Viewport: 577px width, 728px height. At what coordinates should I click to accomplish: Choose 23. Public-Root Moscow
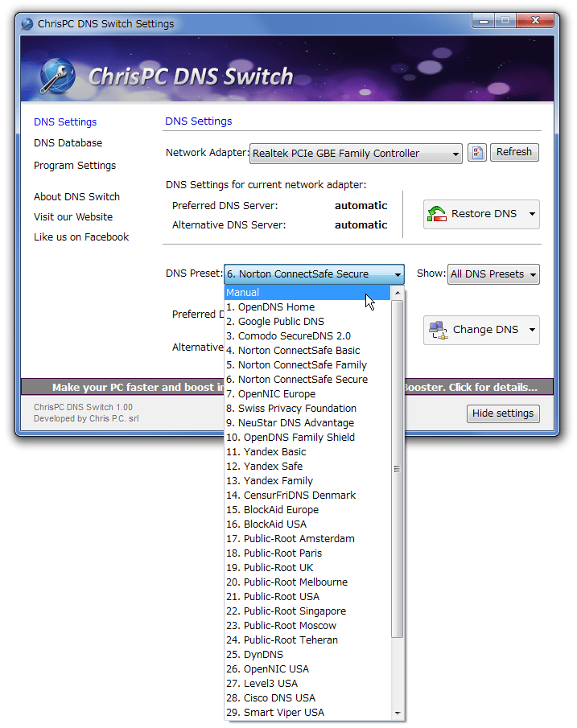(x=307, y=625)
